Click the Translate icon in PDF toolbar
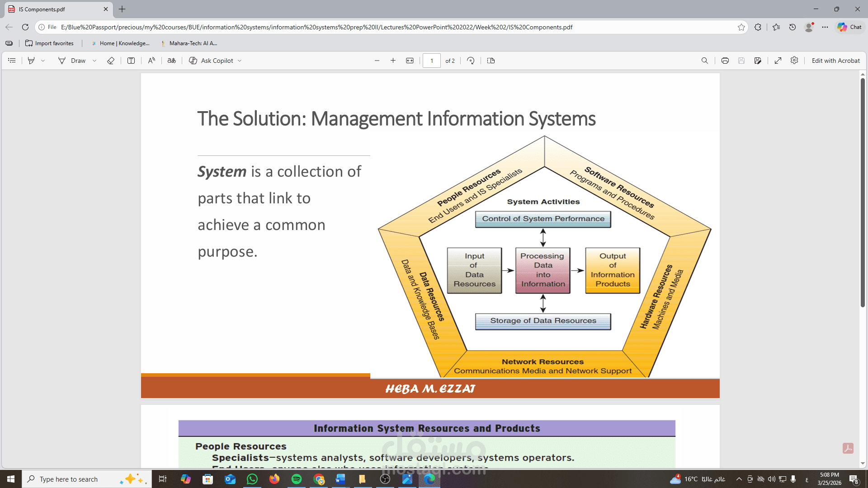Image resolution: width=868 pixels, height=488 pixels. (x=172, y=61)
